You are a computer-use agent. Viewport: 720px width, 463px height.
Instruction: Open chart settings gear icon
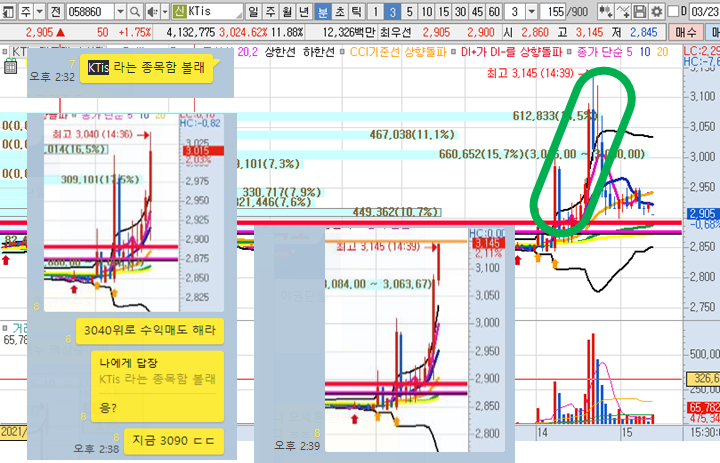[657, 11]
